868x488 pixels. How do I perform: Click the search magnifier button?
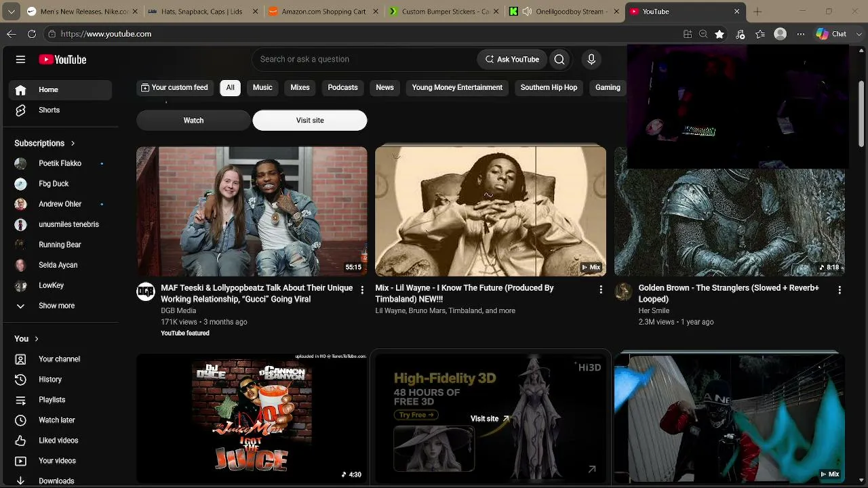[x=559, y=60]
